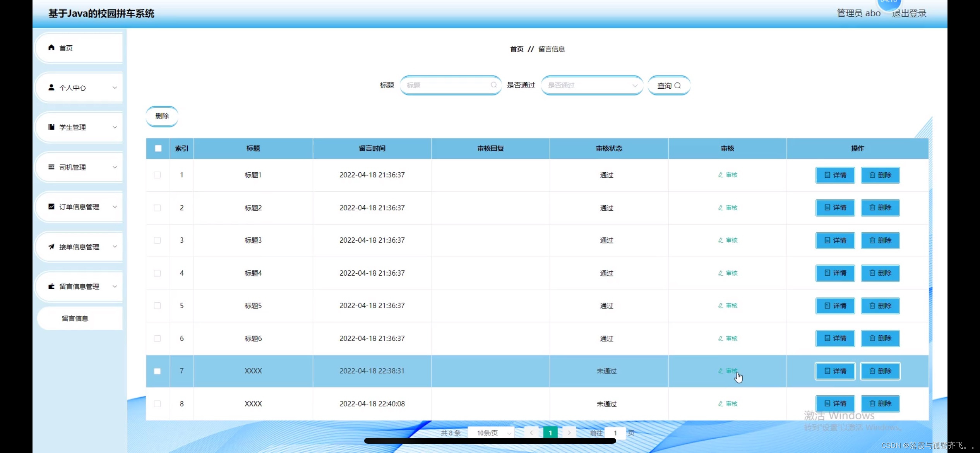Click the 订单信息管理 chart icon
980x453 pixels.
point(51,207)
